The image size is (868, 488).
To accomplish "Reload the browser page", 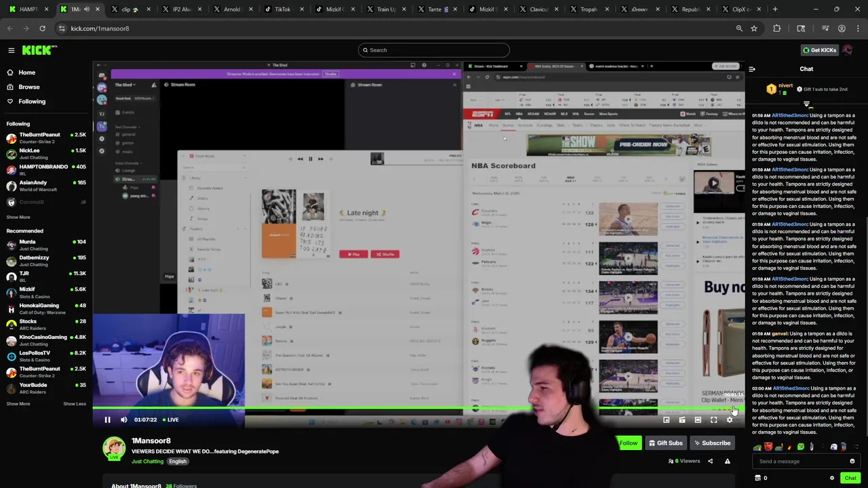I will click(x=42, y=28).
